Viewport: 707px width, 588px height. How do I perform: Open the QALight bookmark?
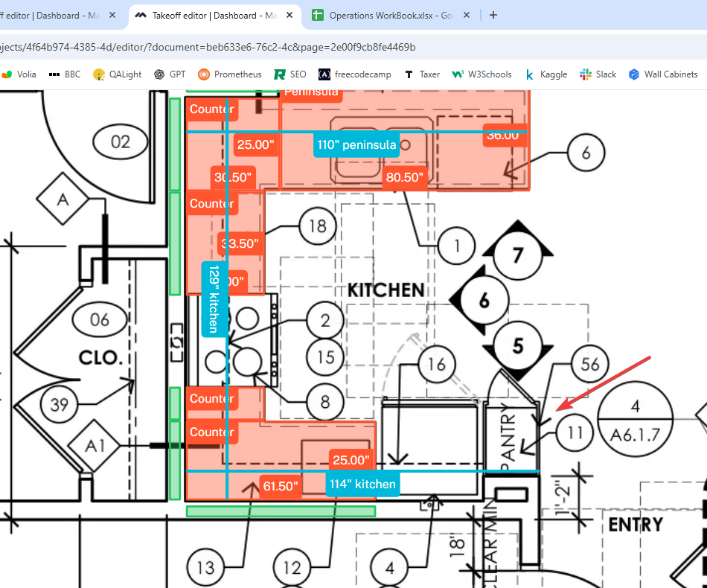tap(118, 74)
